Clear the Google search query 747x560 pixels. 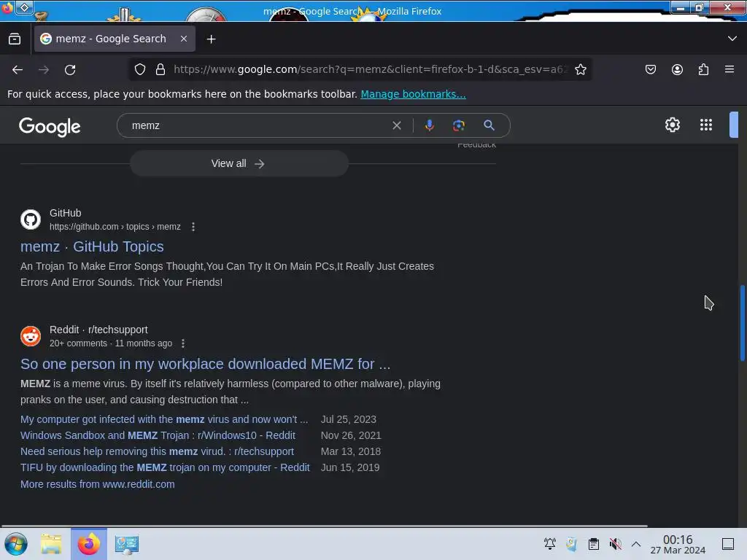point(396,125)
